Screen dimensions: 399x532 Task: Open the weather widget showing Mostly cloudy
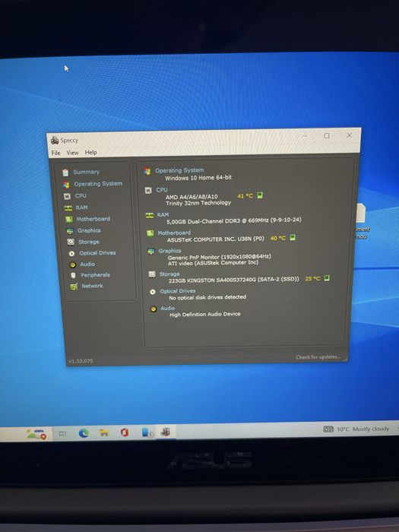click(356, 429)
